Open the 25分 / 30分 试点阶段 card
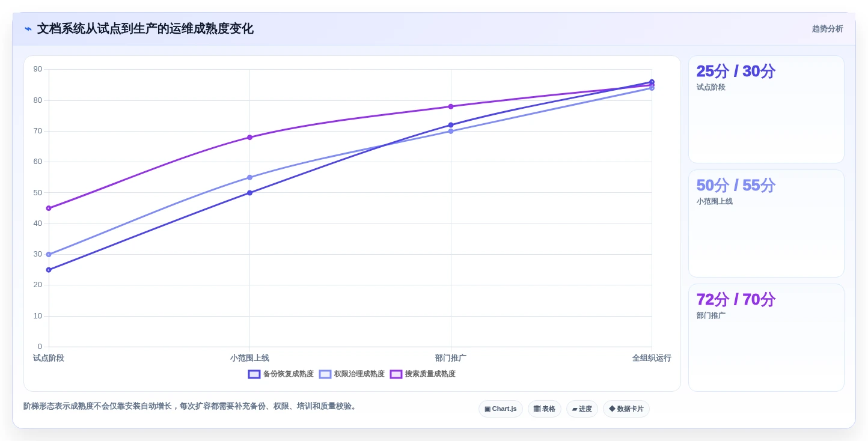 [x=766, y=109]
